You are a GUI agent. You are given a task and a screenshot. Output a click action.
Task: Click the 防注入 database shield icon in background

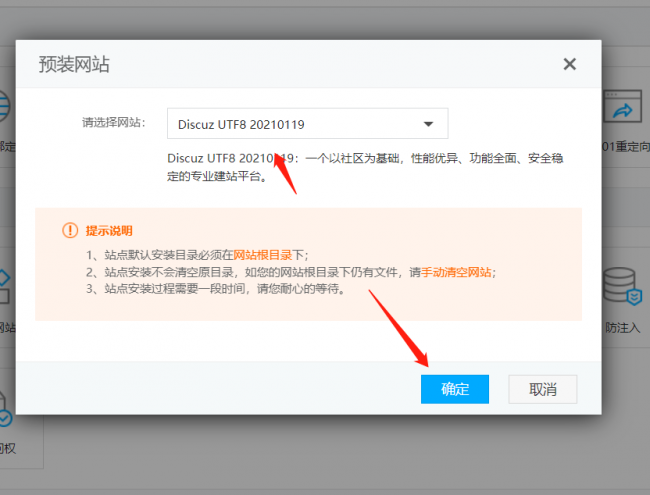623,286
